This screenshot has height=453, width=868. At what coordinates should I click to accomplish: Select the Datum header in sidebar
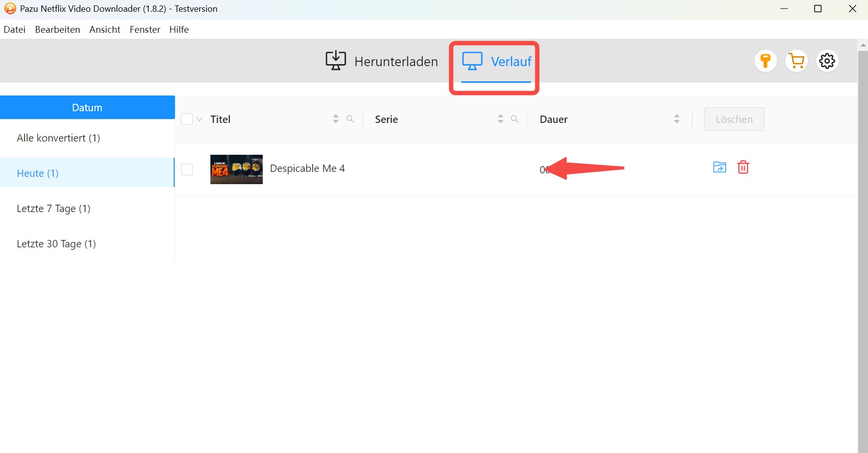[x=87, y=107]
